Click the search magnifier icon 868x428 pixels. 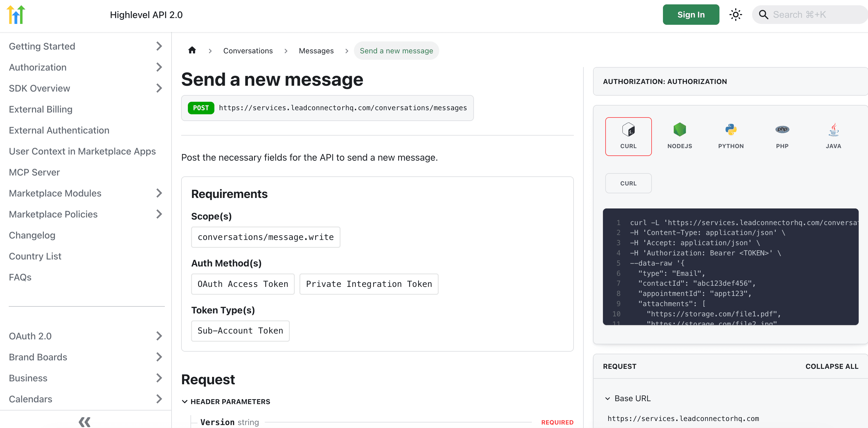click(763, 15)
